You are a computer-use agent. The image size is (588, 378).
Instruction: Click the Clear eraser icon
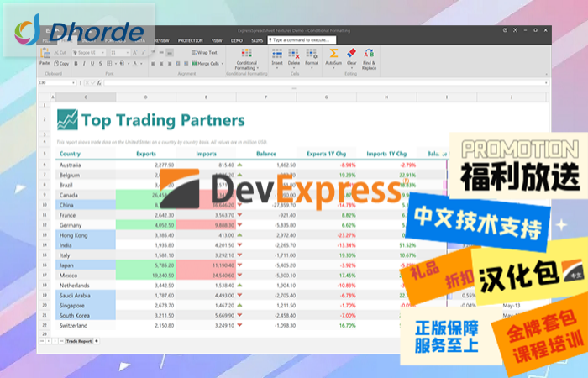click(x=351, y=53)
